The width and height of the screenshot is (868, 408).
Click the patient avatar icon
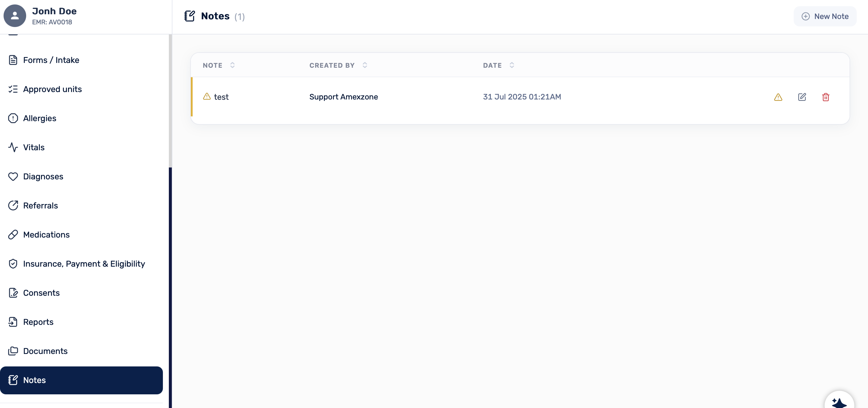coord(15,16)
